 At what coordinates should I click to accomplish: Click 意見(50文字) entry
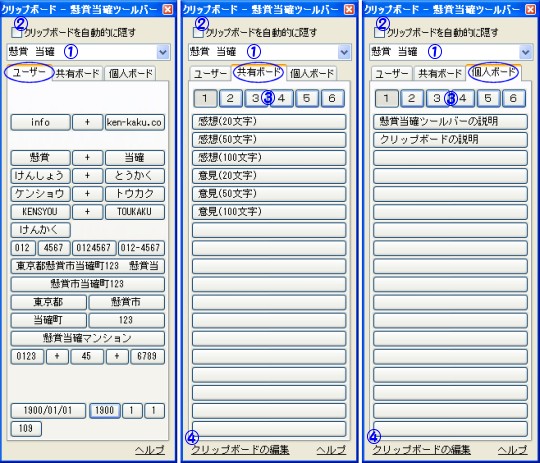coord(269,194)
